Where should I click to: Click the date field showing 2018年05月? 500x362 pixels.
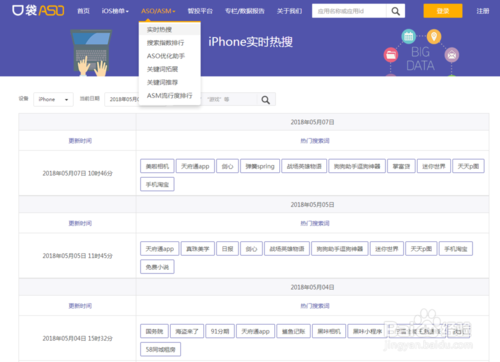(x=122, y=99)
